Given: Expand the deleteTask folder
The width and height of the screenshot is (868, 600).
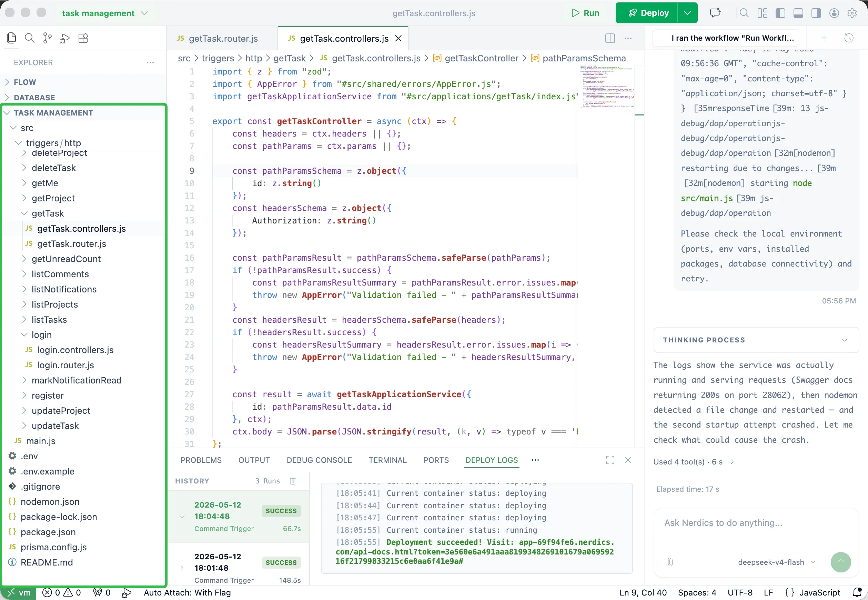Looking at the screenshot, I should tap(83, 168).
